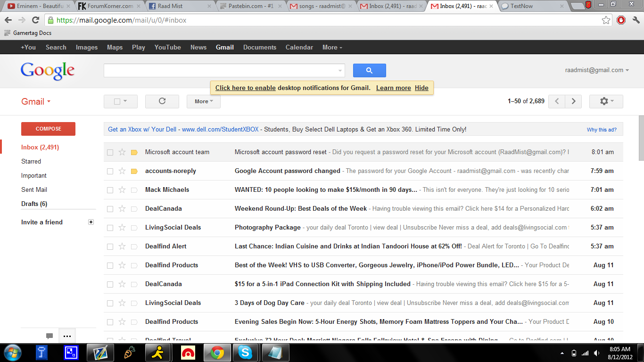Screen dimensions: 644x362
Task: Open the More actions dropdown in mail toolbar
Action: [x=204, y=101]
